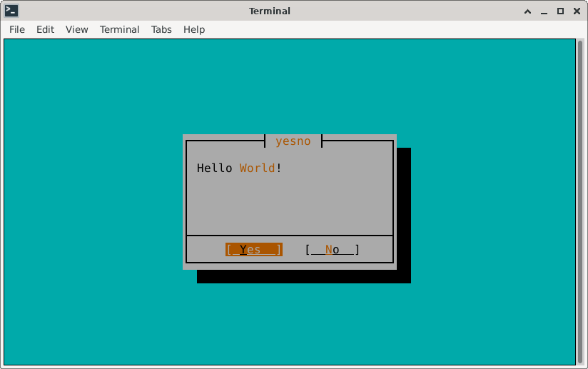Open the Terminal menu in menu bar
The height and width of the screenshot is (369, 588).
click(x=120, y=29)
